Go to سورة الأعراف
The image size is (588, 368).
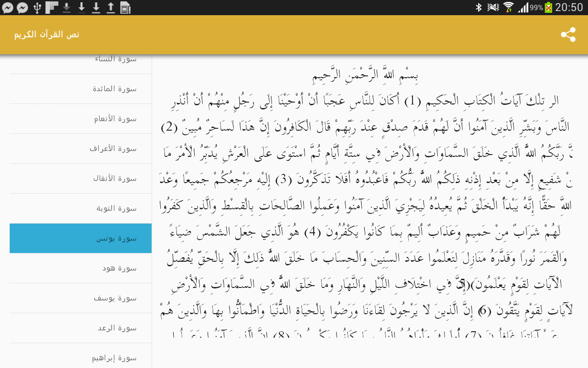click(80, 149)
